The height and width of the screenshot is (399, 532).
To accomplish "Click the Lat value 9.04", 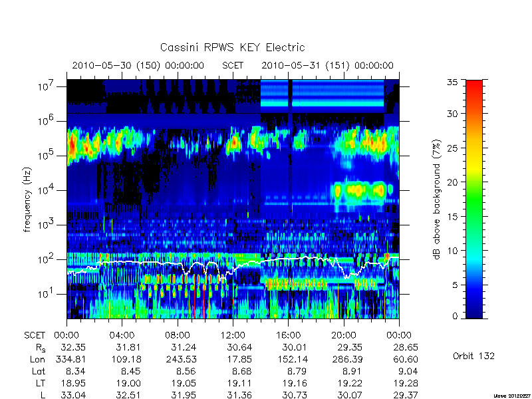I will point(408,371).
